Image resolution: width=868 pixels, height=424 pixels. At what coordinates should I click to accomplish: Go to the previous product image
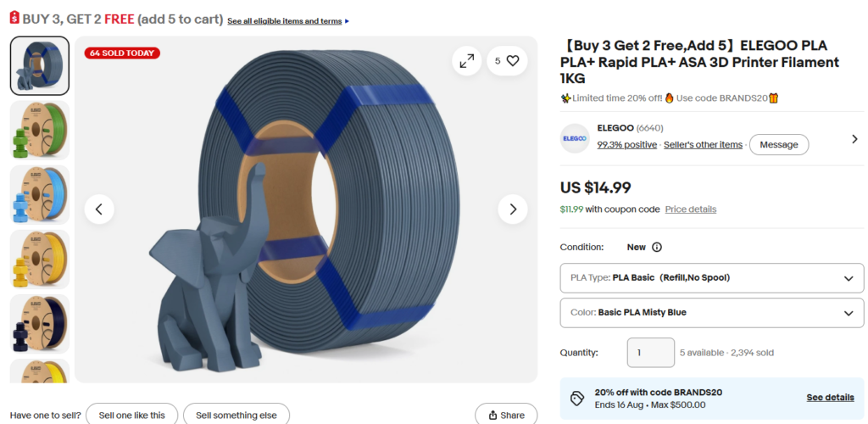pos(99,209)
